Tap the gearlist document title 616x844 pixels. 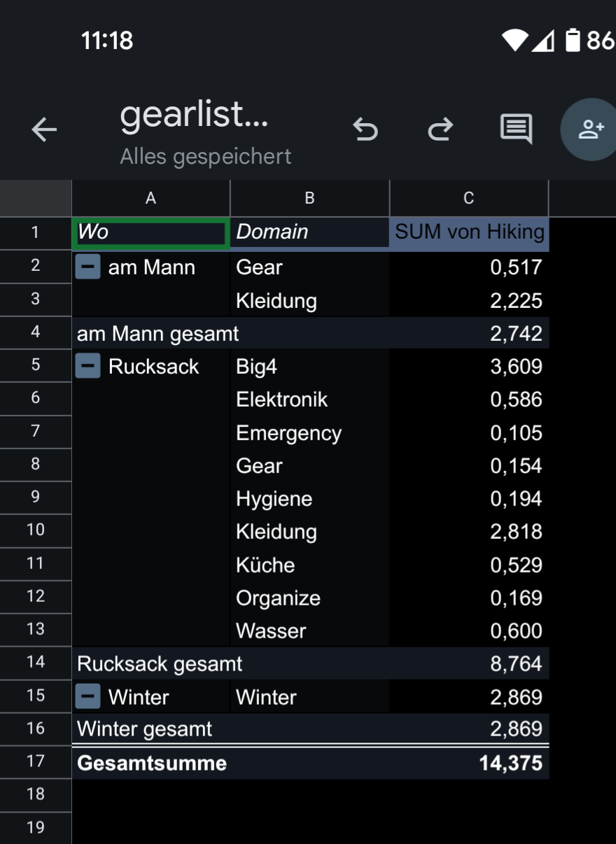coord(194,114)
